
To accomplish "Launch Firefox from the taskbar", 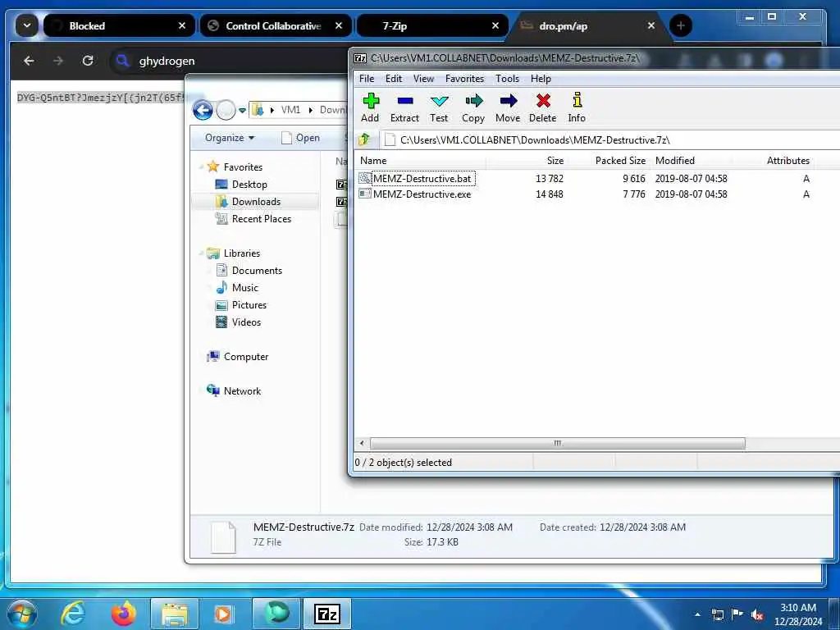I will point(124,614).
